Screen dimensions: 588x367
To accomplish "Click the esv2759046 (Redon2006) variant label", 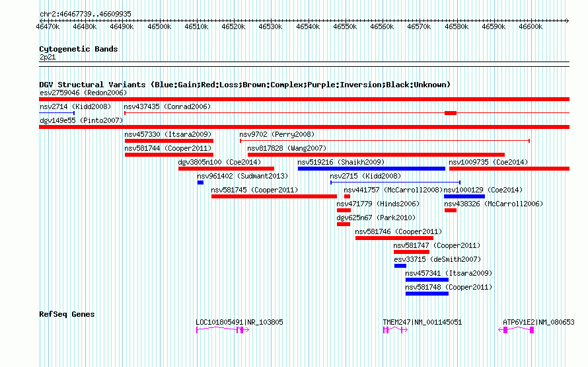I will pyautogui.click(x=83, y=93).
